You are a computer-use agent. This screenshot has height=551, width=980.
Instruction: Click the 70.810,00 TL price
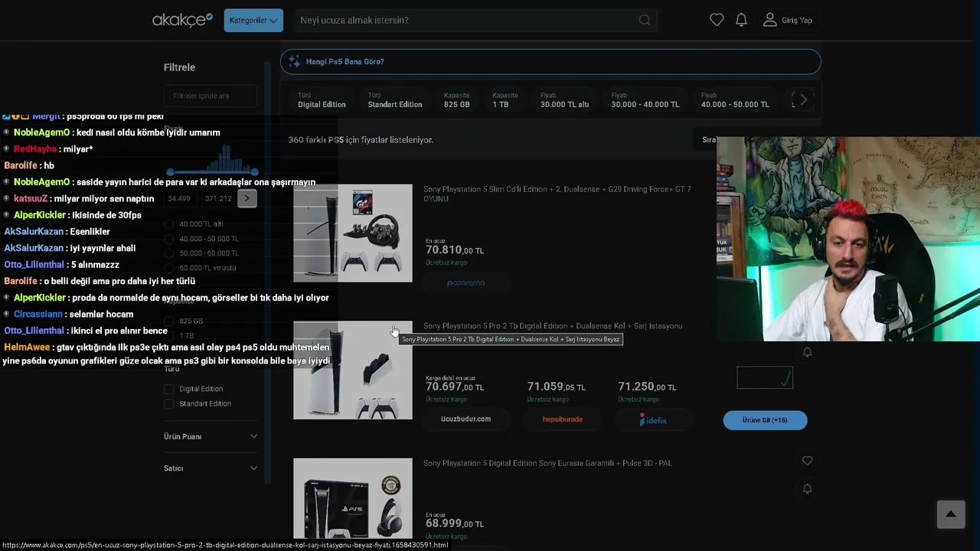tap(455, 250)
